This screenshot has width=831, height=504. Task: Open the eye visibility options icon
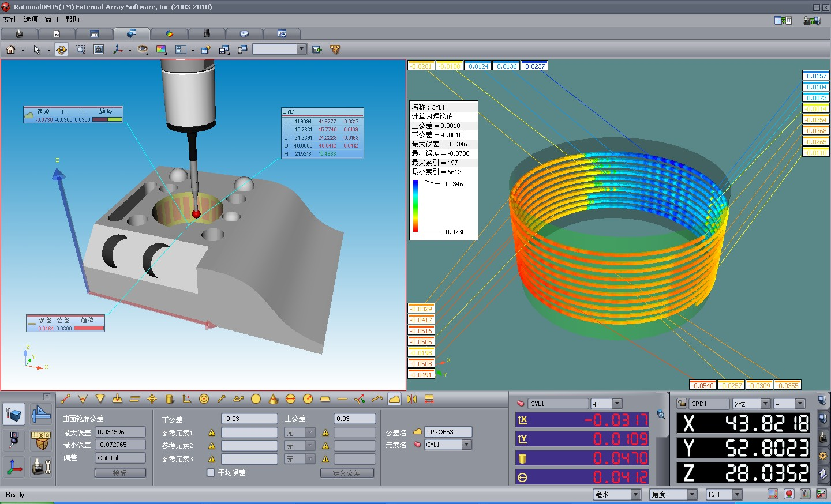[143, 50]
